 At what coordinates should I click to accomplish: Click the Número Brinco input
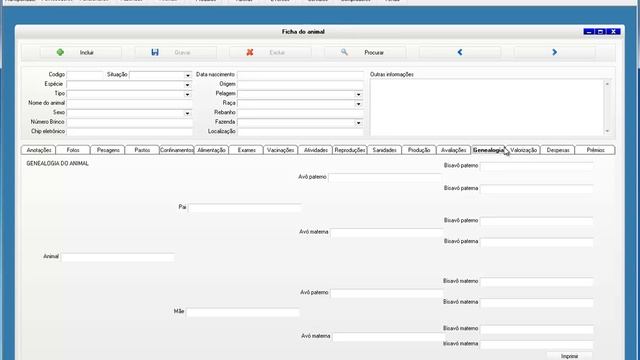coord(129,122)
